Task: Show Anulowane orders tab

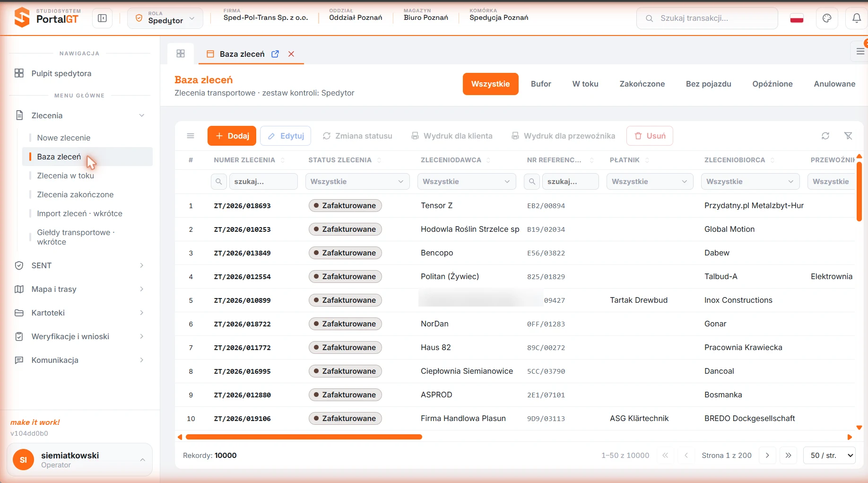Action: 834,84
